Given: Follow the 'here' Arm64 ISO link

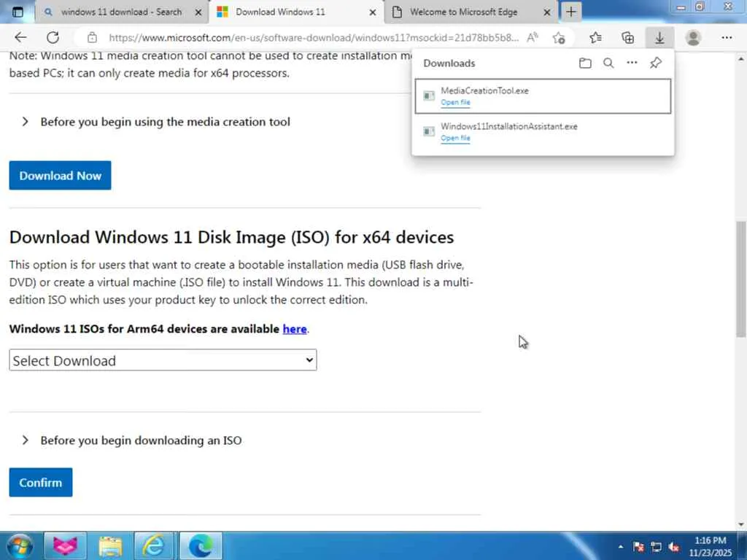Looking at the screenshot, I should click(x=295, y=329).
